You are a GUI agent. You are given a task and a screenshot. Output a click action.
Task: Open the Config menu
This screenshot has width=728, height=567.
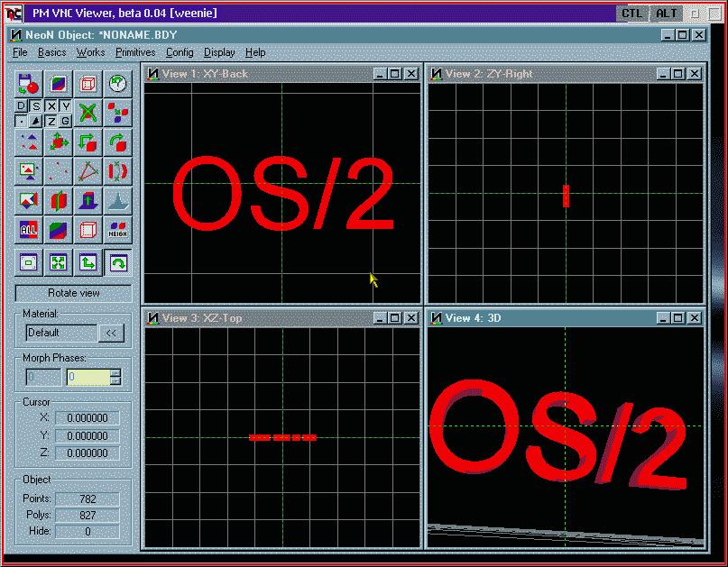coord(180,52)
